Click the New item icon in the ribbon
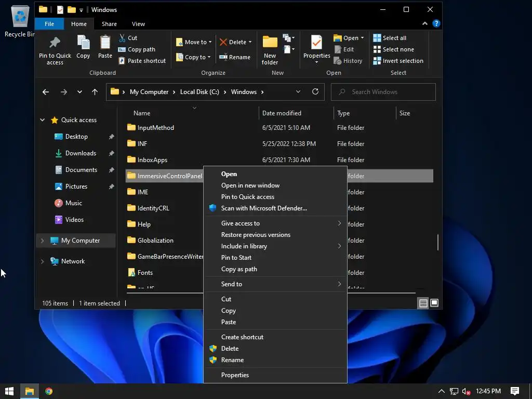532x399 pixels. (288, 37)
